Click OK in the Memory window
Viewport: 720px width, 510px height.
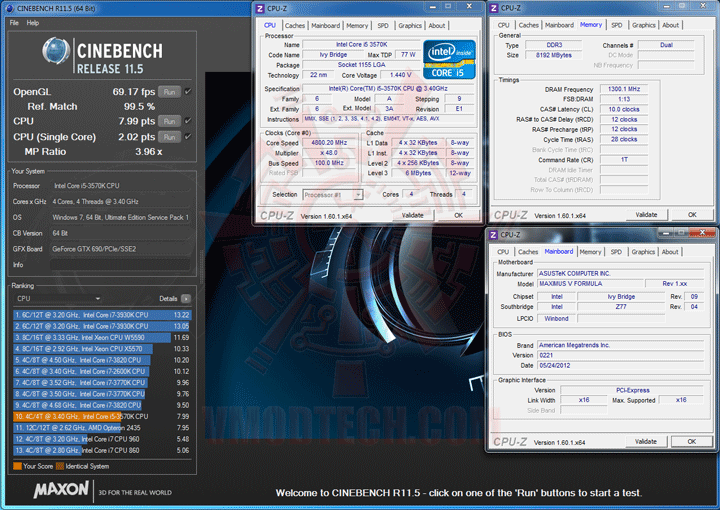pos(692,215)
